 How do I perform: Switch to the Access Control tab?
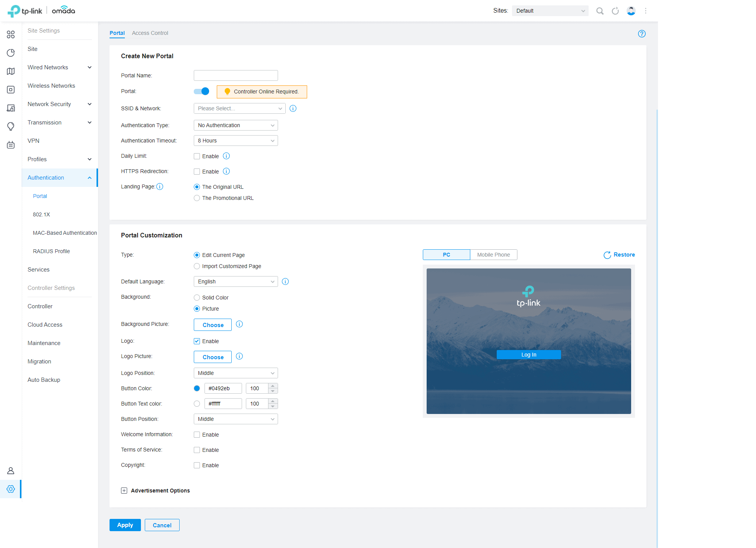point(150,33)
